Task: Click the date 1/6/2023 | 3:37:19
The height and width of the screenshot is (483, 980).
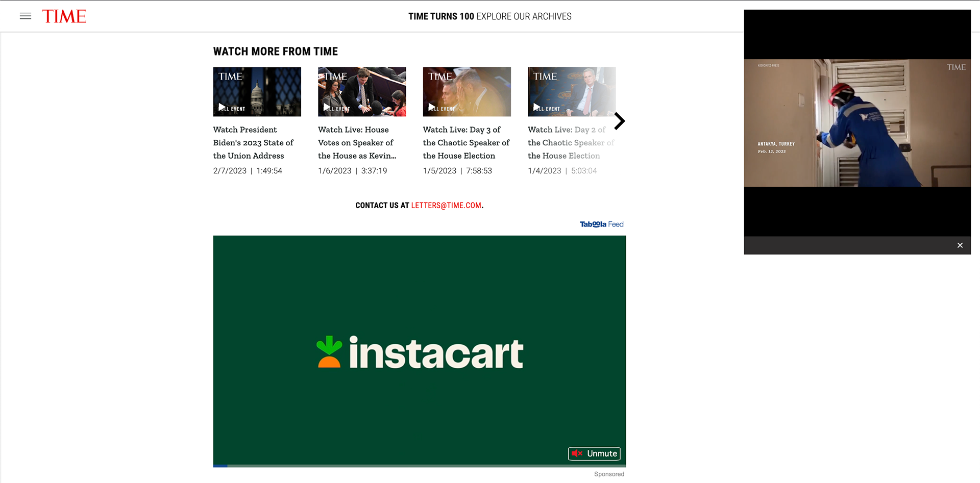Action: tap(353, 171)
